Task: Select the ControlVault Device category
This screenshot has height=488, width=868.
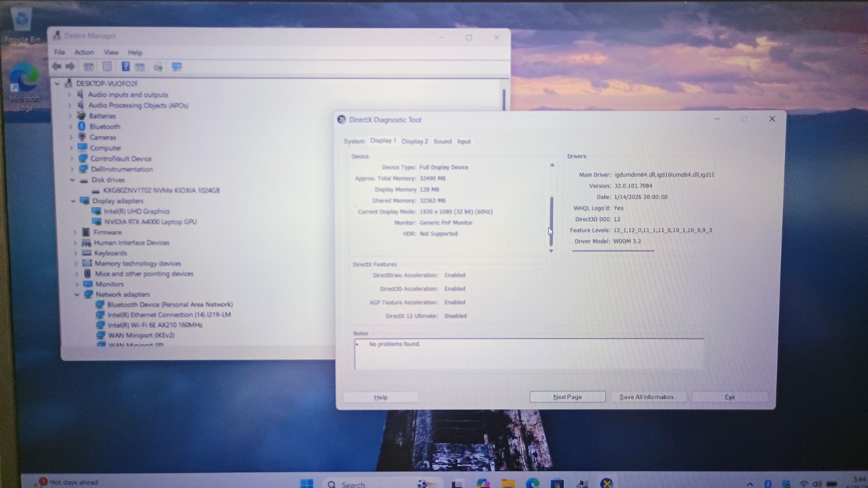Action: 120,158
